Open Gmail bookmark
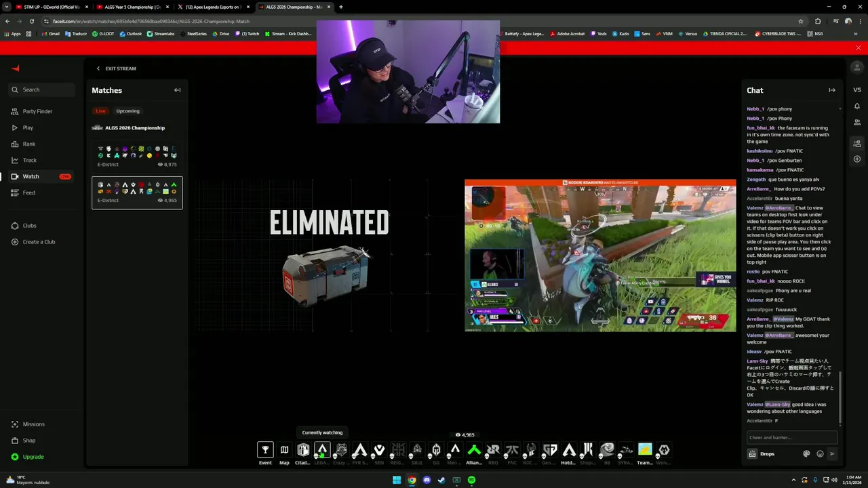Screen dimensions: 868x488 pyautogui.click(x=50, y=33)
